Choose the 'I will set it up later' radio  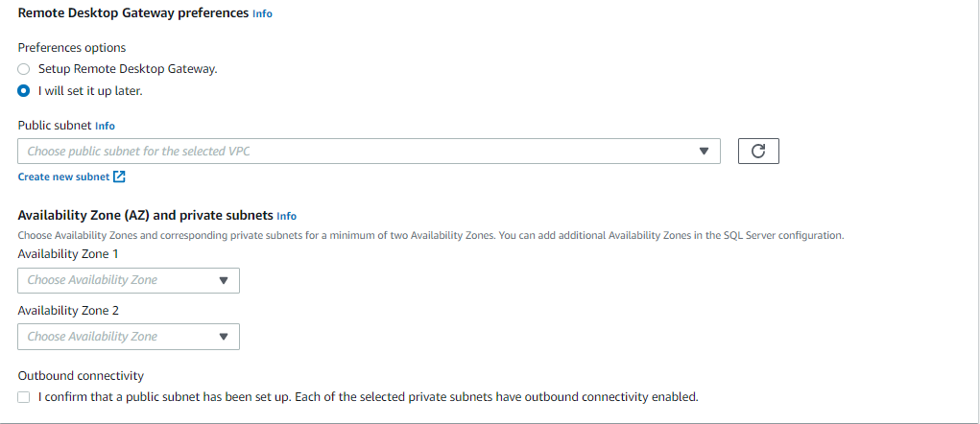click(x=24, y=90)
